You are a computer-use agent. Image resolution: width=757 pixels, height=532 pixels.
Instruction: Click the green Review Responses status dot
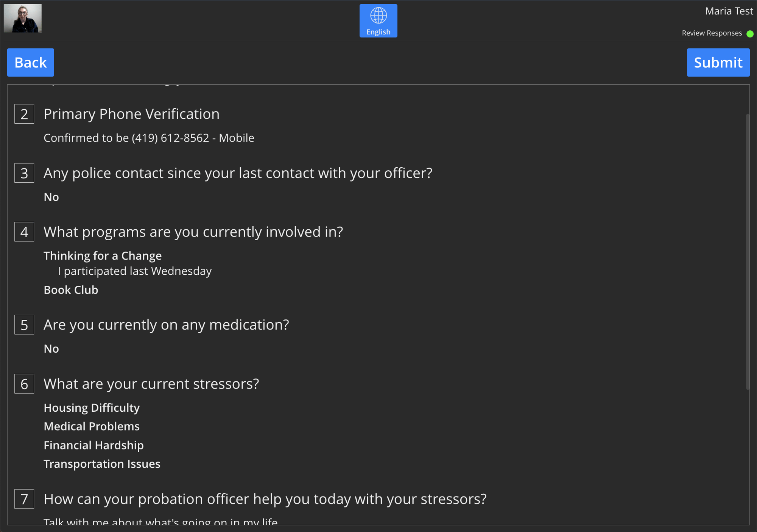[x=750, y=34]
